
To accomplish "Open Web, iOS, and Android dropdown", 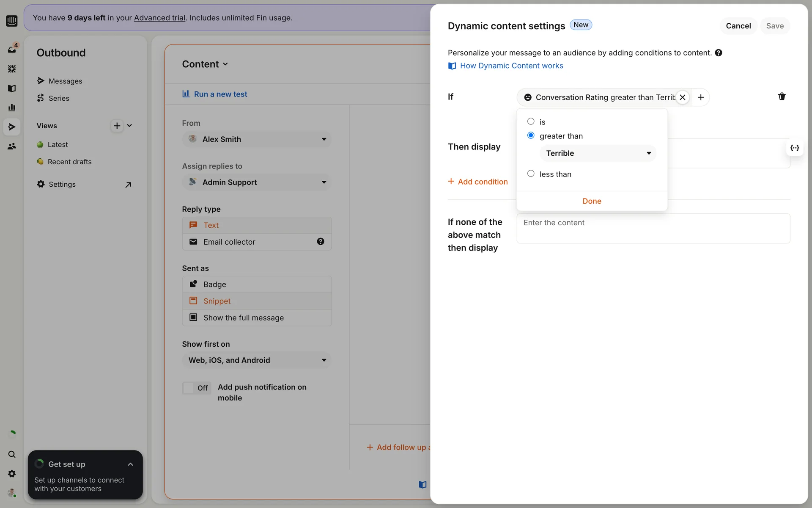I will coord(257,360).
